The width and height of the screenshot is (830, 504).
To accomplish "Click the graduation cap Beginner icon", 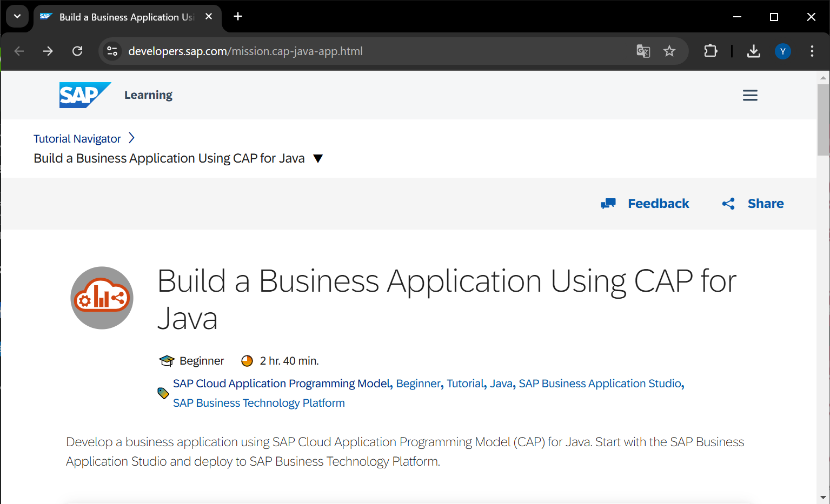I will [167, 361].
